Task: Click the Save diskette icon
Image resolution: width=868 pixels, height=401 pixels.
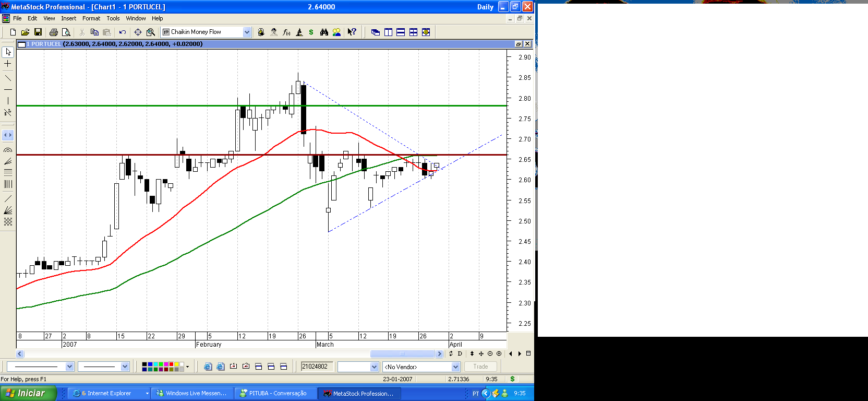Action: (x=38, y=32)
